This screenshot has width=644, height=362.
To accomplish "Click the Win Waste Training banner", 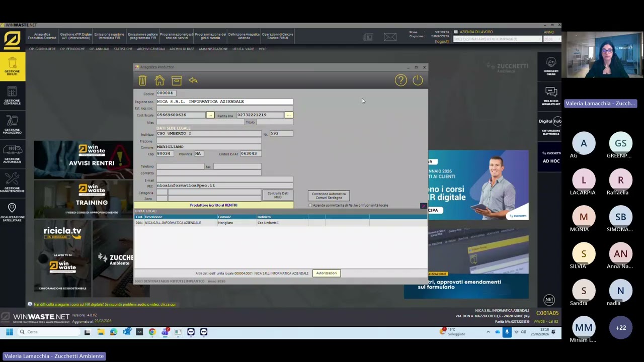I will tap(84, 199).
